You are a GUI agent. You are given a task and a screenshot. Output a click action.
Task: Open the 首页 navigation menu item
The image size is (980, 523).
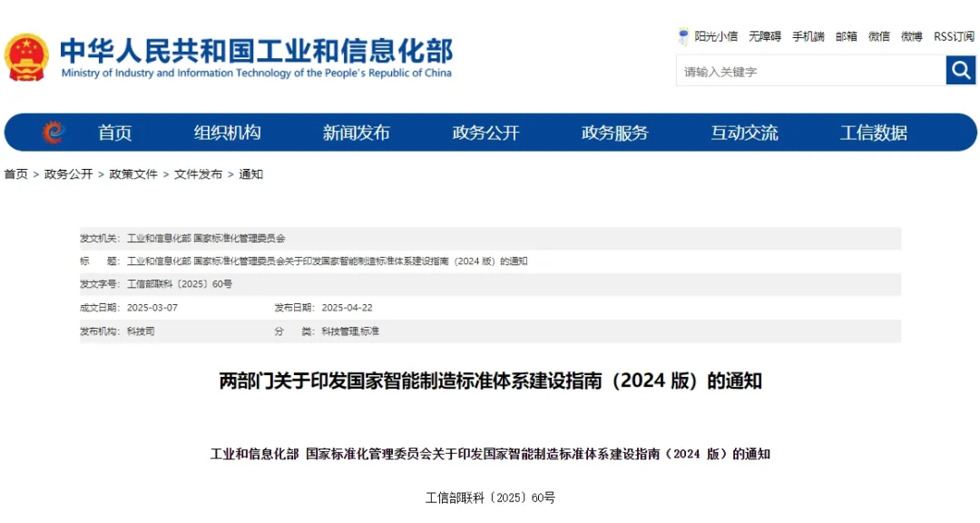[x=115, y=133]
